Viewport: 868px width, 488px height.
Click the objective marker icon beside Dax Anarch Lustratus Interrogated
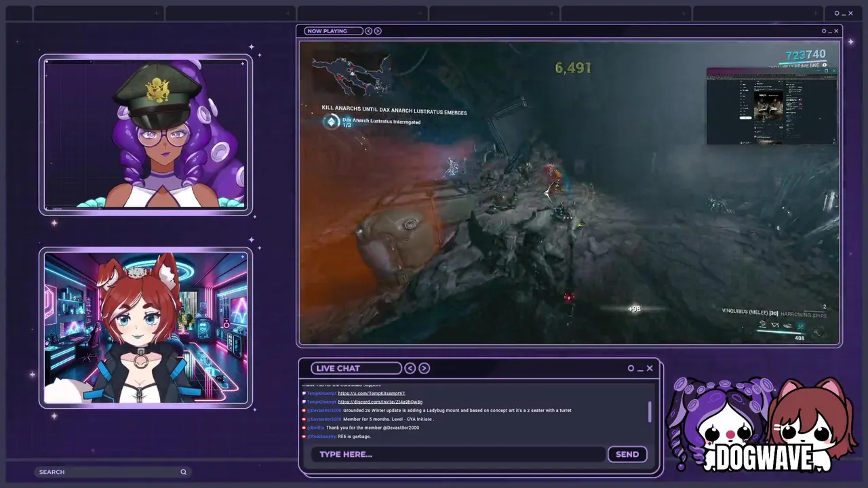[331, 121]
